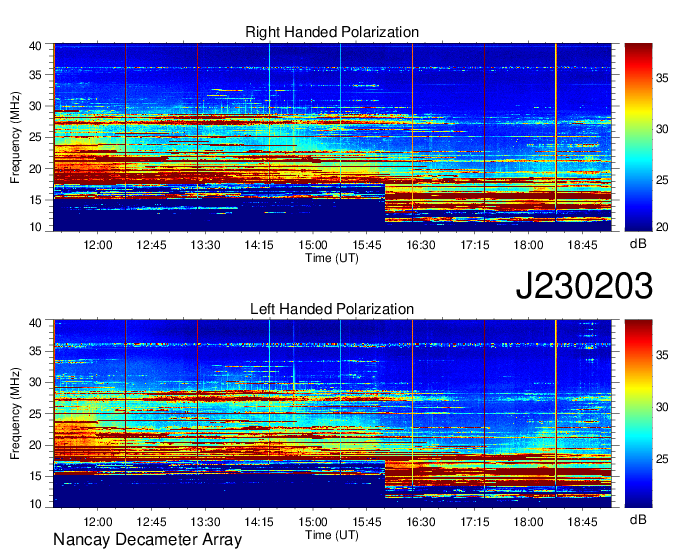Click the Right Handed panel's color scale bar
Image resolution: width=680 pixels, height=552 pixels.
click(638, 137)
